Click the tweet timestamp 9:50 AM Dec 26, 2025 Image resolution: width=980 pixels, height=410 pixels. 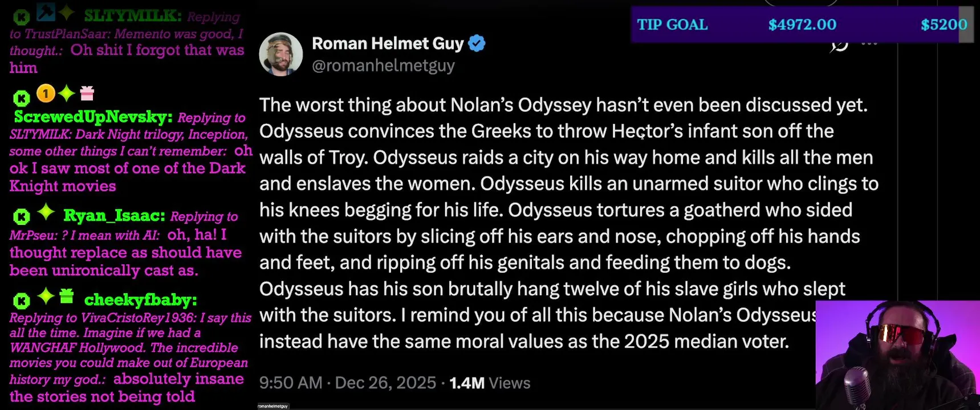[347, 383]
